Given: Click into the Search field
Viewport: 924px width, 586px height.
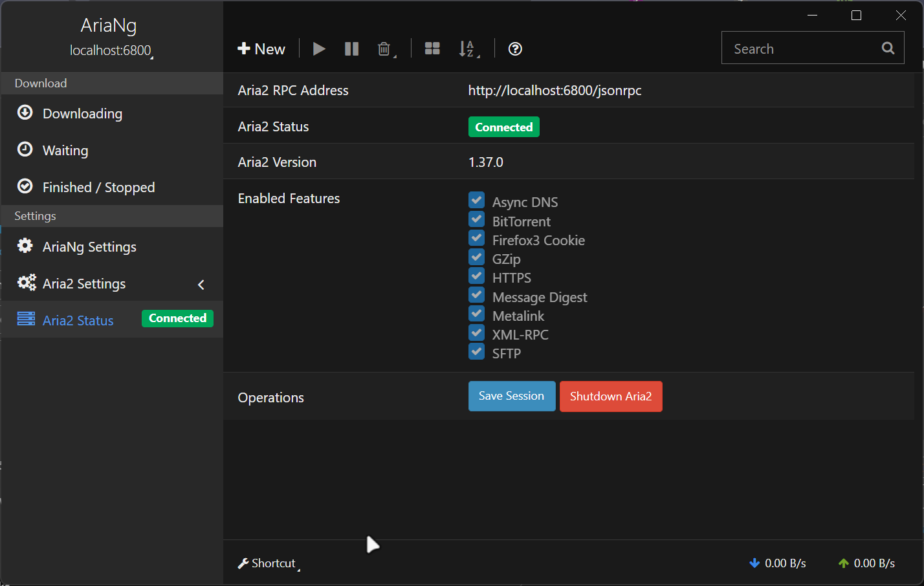Looking at the screenshot, I should click(x=801, y=49).
